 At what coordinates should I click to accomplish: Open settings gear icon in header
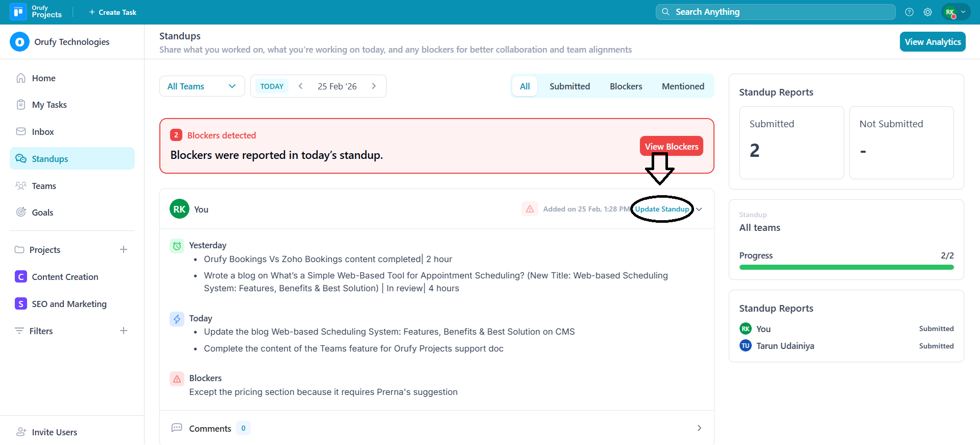point(928,12)
